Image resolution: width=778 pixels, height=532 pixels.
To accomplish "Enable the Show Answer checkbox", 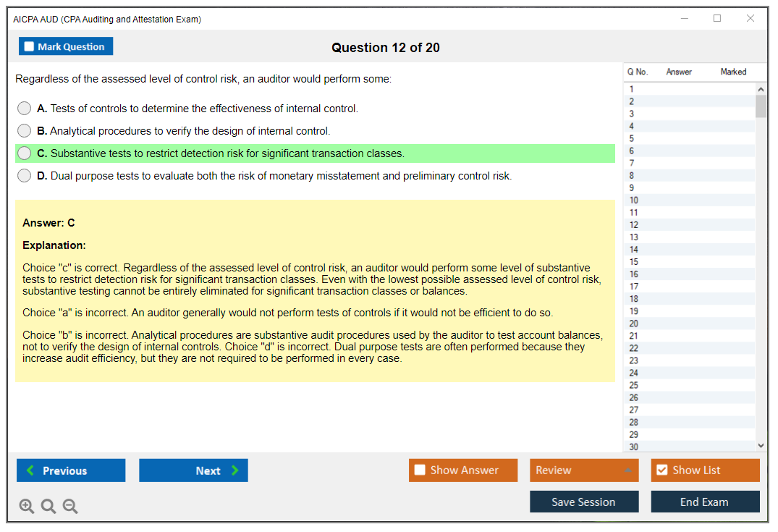I will 420,470.
